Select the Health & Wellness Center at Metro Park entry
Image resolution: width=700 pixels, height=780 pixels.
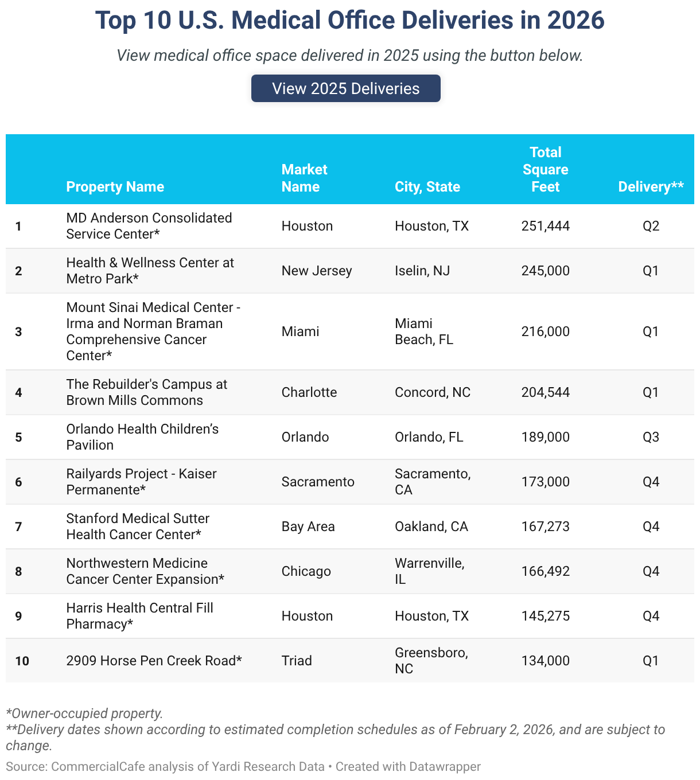(x=150, y=271)
